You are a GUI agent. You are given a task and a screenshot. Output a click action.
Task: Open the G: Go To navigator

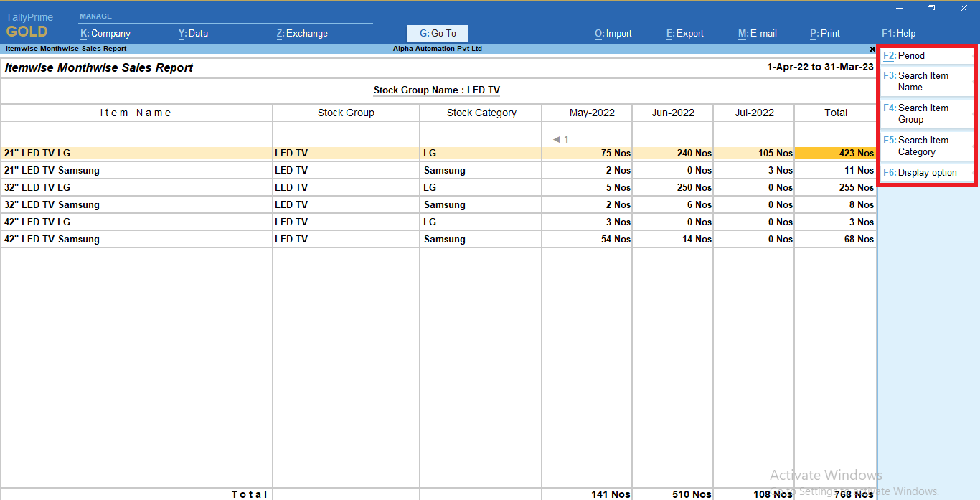[437, 33]
